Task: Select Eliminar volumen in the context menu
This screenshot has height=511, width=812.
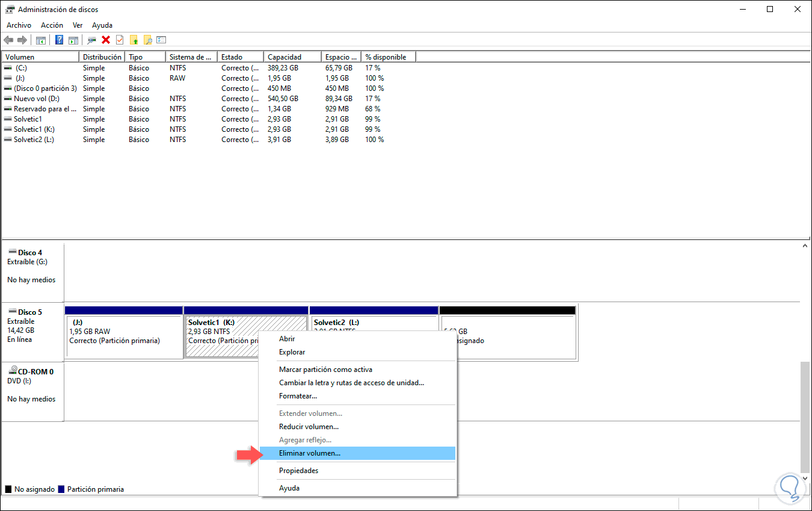Action: [310, 453]
